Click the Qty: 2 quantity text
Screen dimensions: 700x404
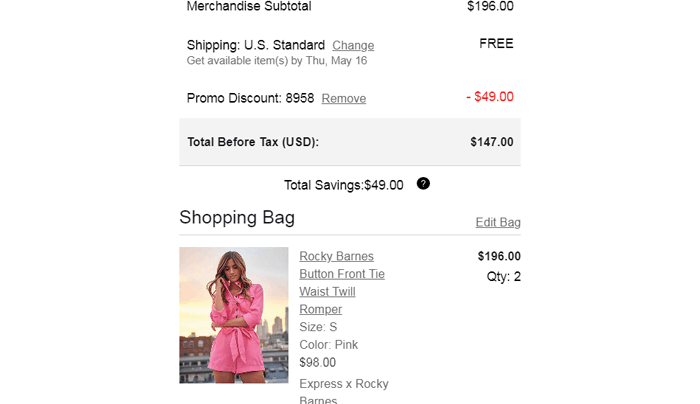(x=503, y=276)
